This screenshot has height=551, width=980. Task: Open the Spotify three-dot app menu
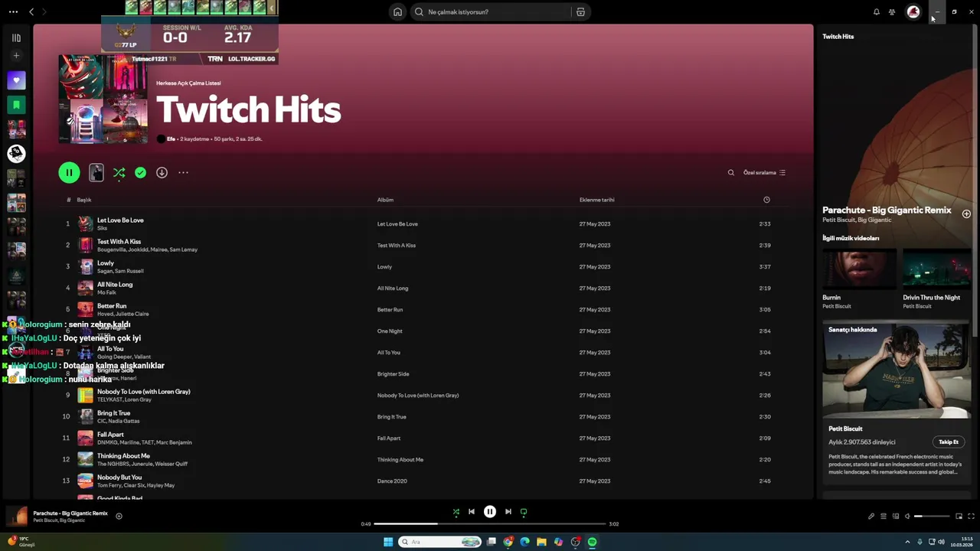click(x=13, y=11)
